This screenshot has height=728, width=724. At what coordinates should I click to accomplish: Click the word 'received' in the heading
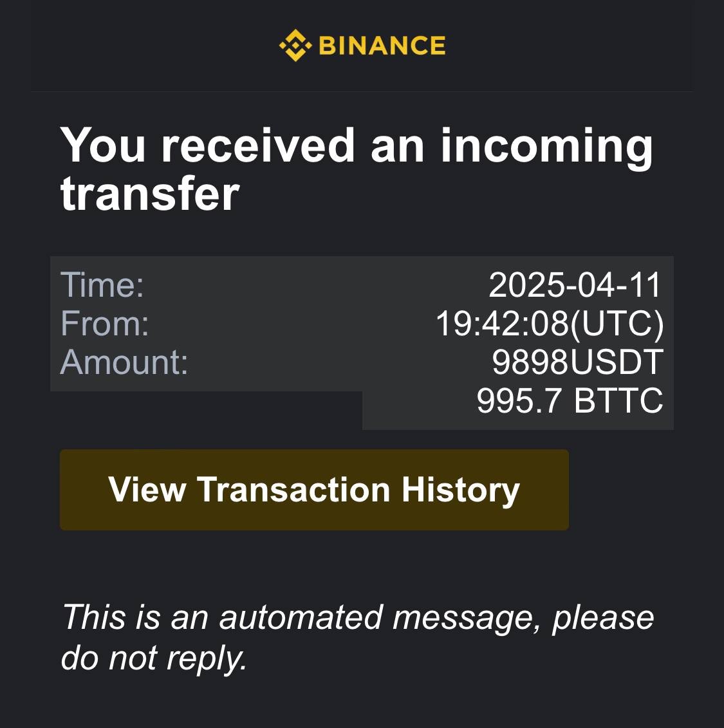(x=258, y=145)
